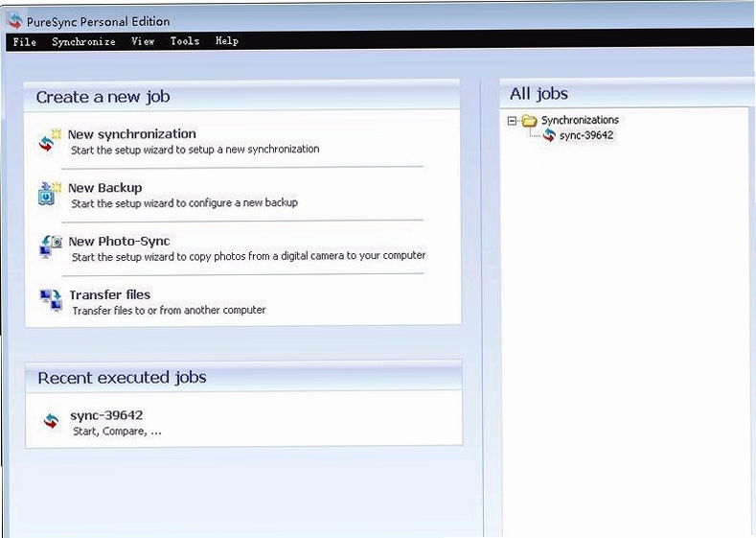Click 'Transfer files to or from another computer' text
This screenshot has height=538, width=756.
click(169, 311)
